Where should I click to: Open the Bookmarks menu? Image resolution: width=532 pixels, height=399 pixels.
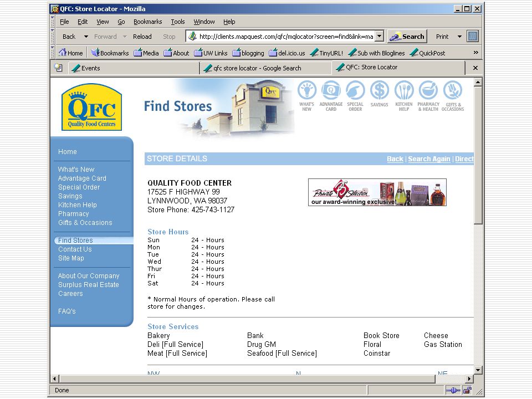[147, 22]
